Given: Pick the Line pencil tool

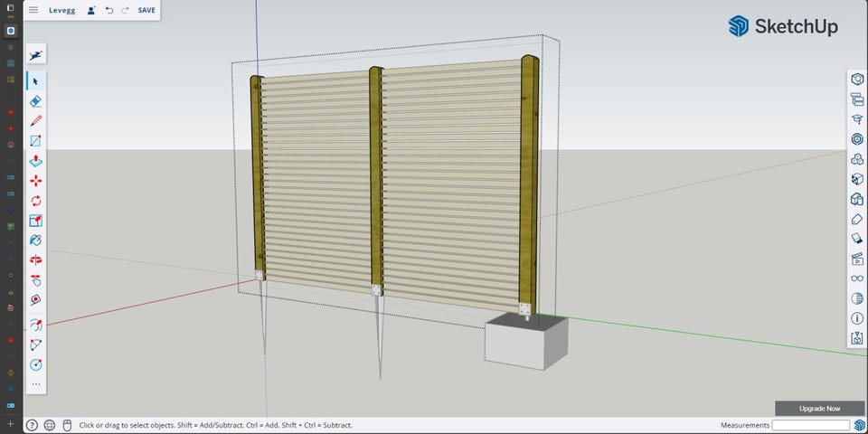Looking at the screenshot, I should click(36, 120).
